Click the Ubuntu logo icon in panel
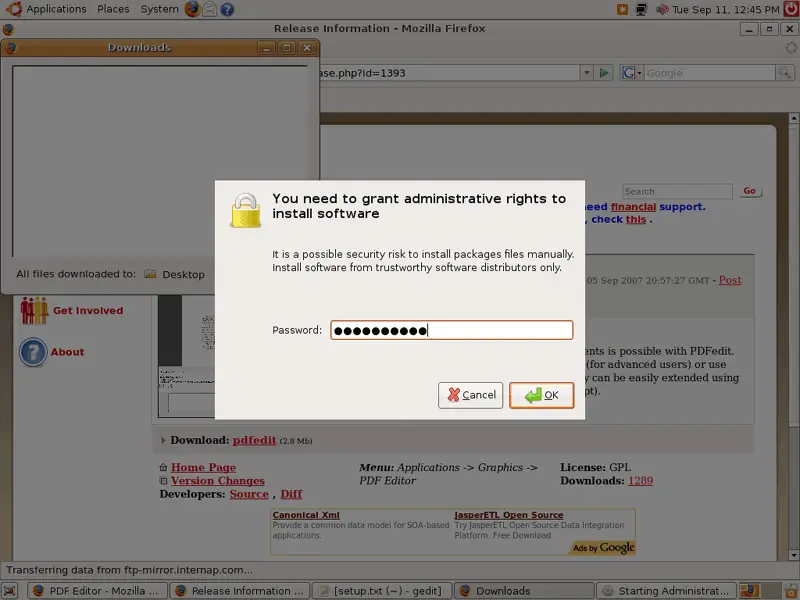The width and height of the screenshot is (800, 600). pos(14,9)
